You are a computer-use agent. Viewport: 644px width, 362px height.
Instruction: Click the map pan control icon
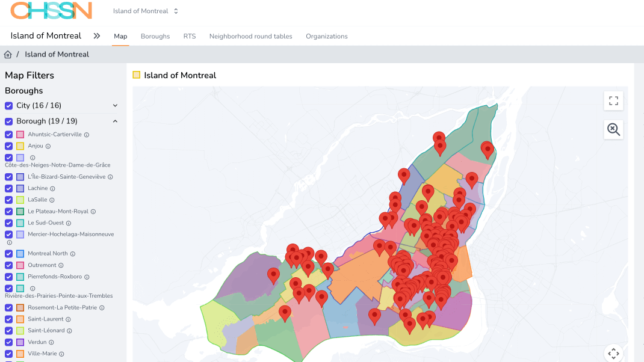pos(613,353)
